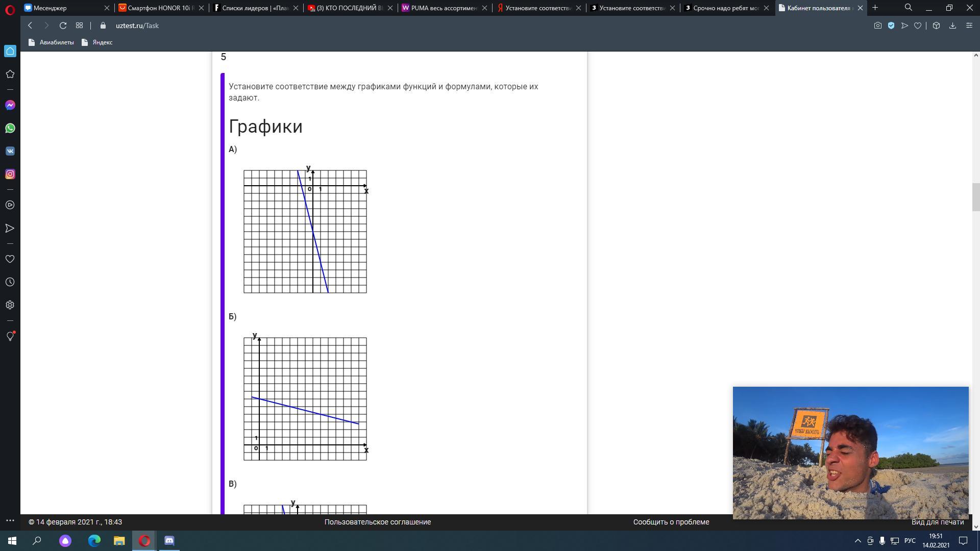Click the Вид для печати link
Image resolution: width=980 pixels, height=551 pixels.
[x=938, y=522]
